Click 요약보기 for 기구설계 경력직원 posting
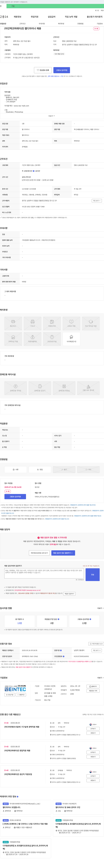Viewport: 104px width, 868px height. coord(93,729)
